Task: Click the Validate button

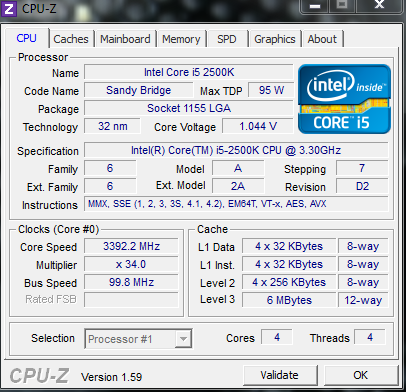Action: 280,375
